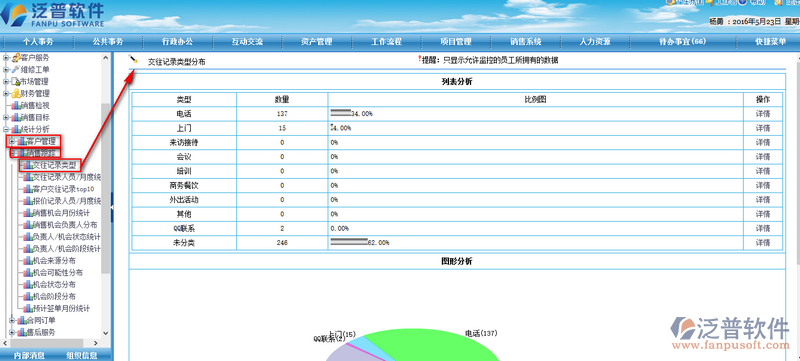Click the 机会来源分布 chart icon
Screen dimensions: 800x361
[x=28, y=261]
